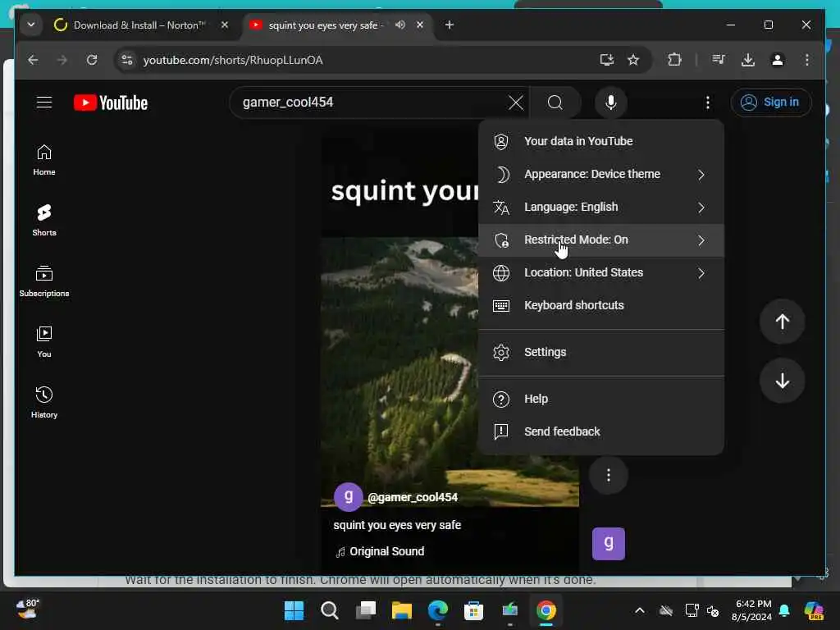Click the purple square g sound thumbnail
This screenshot has width=840, height=630.
point(609,544)
